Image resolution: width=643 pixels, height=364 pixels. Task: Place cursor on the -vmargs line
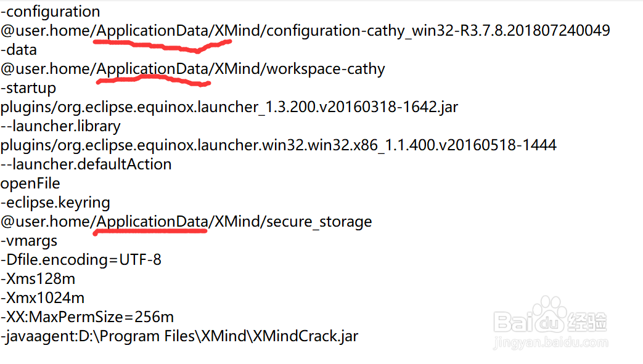(x=29, y=241)
